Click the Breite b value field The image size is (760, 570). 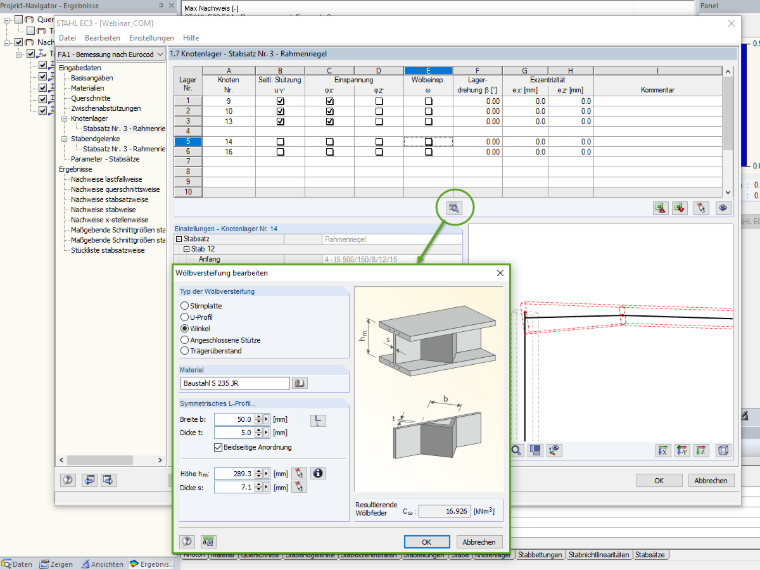point(234,419)
